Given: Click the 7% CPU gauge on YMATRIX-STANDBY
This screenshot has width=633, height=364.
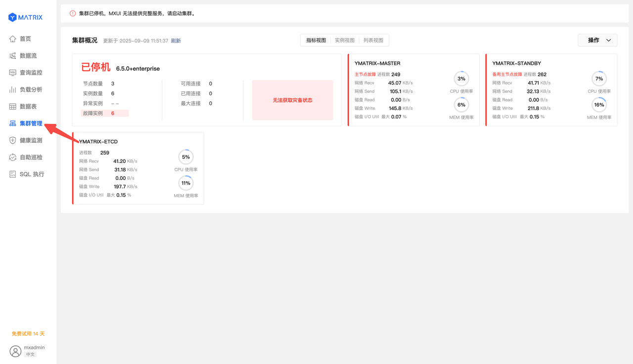Looking at the screenshot, I should [599, 79].
